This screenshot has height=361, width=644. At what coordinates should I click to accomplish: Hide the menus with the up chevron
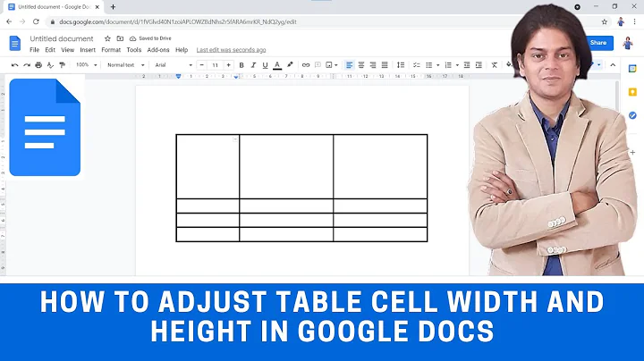click(x=613, y=65)
